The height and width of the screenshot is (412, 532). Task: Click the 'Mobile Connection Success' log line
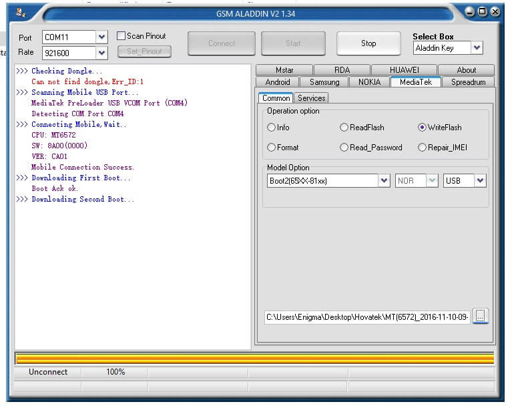[x=83, y=167]
